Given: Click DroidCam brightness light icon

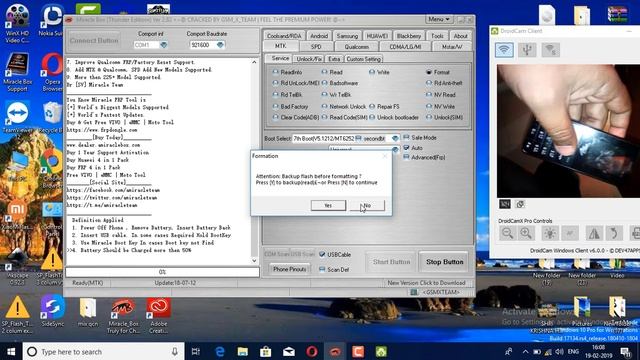Looking at the screenshot, I should tap(550, 233).
